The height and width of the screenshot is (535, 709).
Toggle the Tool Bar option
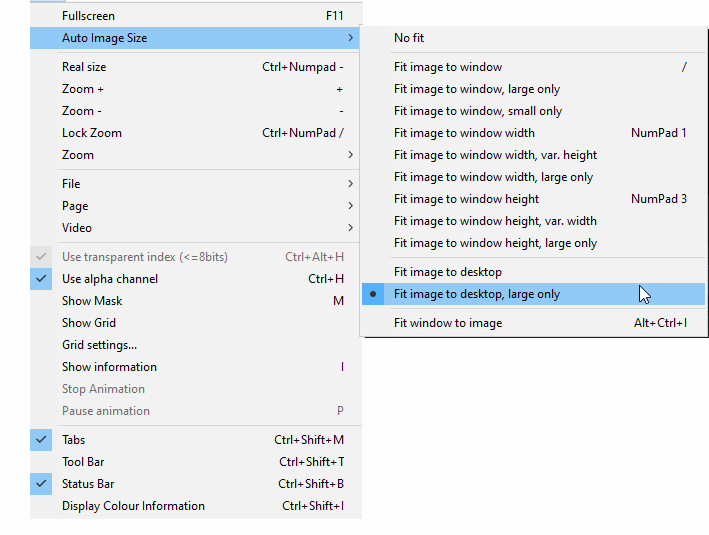tap(84, 462)
